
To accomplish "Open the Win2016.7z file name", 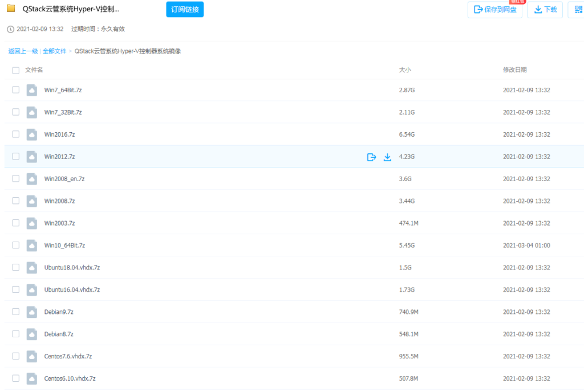I will [59, 134].
